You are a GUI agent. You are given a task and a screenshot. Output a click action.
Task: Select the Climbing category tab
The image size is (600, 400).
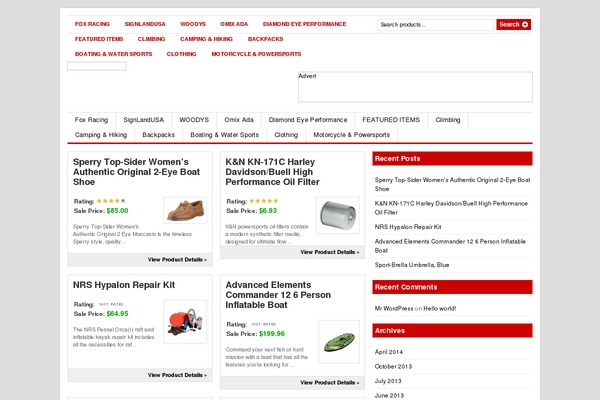pos(448,120)
